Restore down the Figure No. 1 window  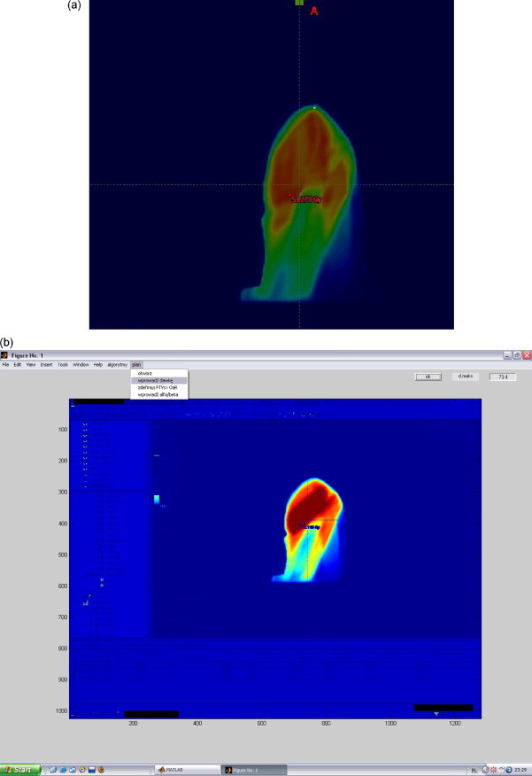[517, 355]
